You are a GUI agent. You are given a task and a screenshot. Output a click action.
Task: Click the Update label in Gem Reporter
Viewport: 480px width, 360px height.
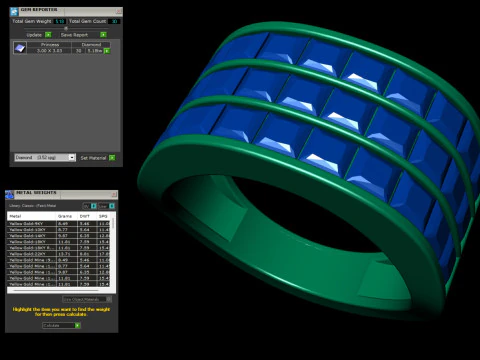click(x=34, y=35)
